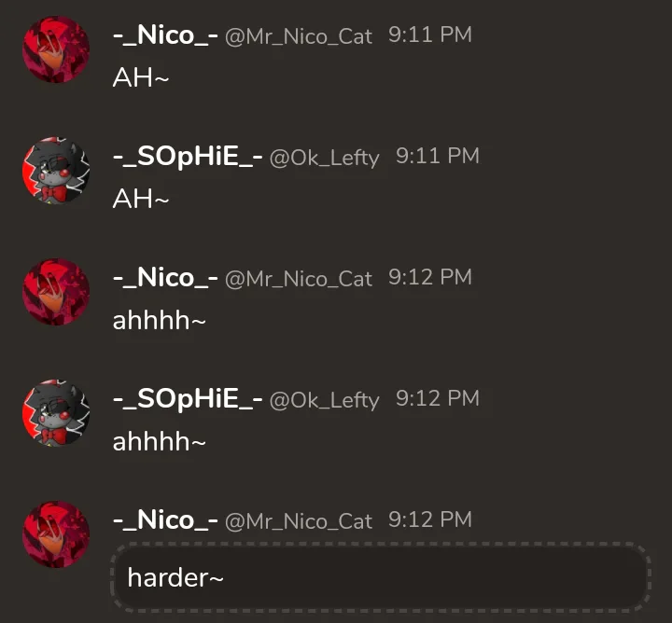The height and width of the screenshot is (623, 672).
Task: Click Nico's avatar beside the "ahhhh~" message
Action: 56,292
